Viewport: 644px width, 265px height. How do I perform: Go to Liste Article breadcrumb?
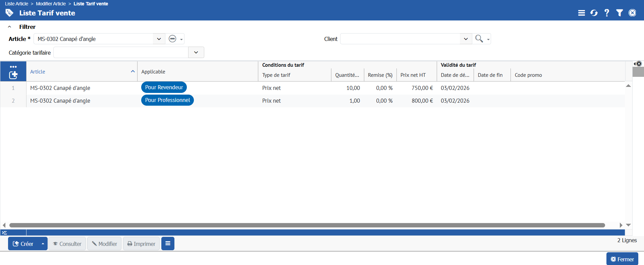(x=16, y=4)
